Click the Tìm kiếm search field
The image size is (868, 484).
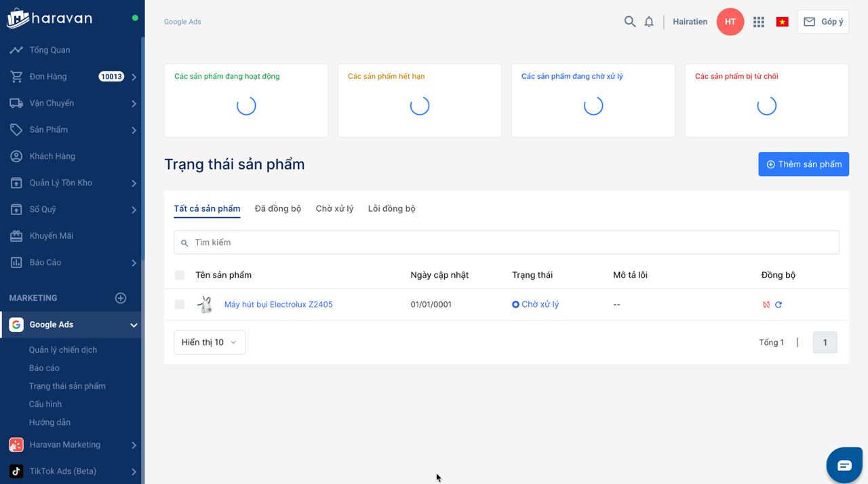coord(506,242)
